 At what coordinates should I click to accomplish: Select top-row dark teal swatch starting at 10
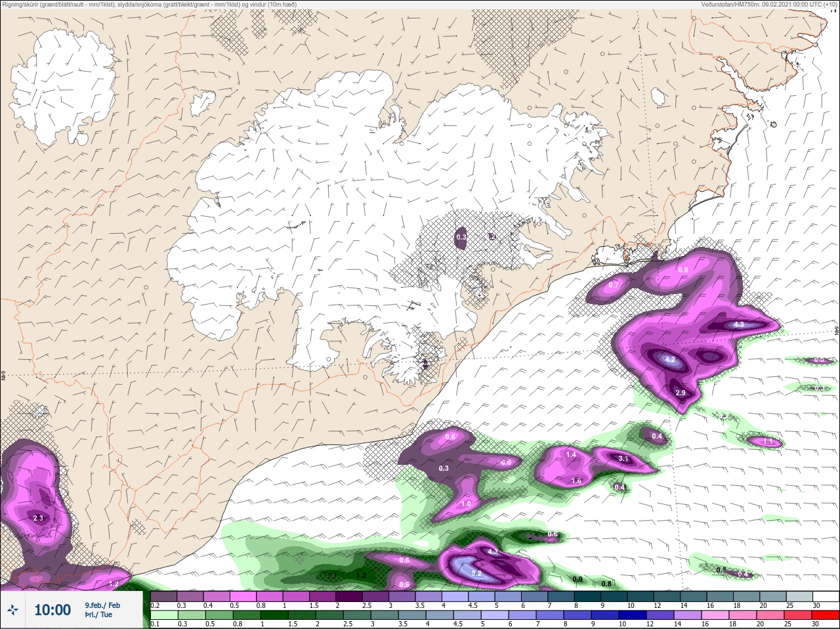[x=642, y=596]
